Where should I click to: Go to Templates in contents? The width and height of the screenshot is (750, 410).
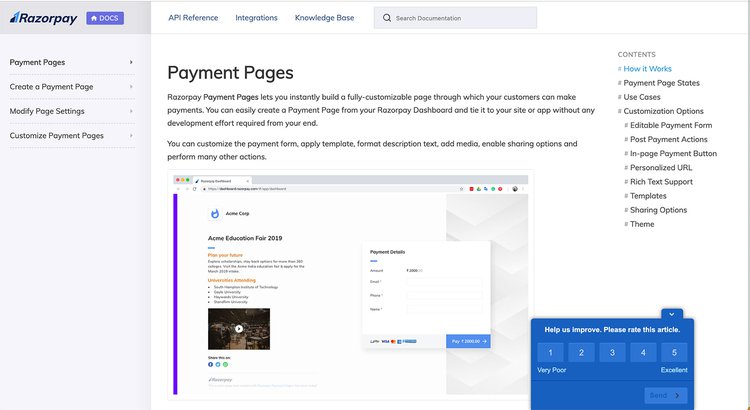pyautogui.click(x=648, y=196)
